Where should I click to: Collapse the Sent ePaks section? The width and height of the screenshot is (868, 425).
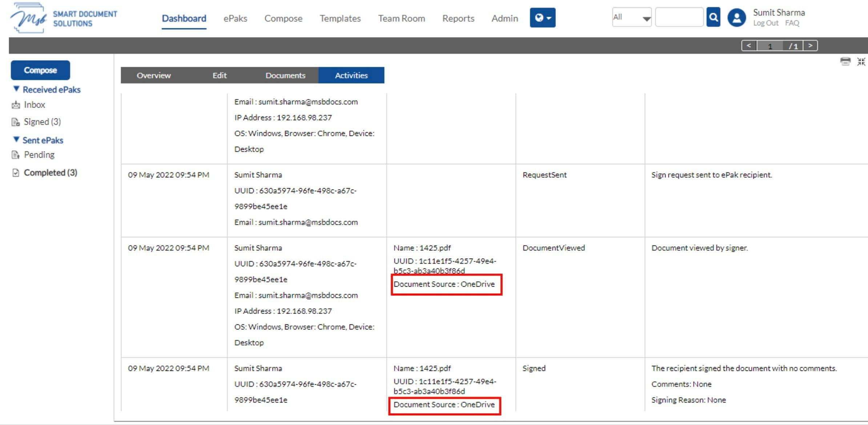click(16, 139)
